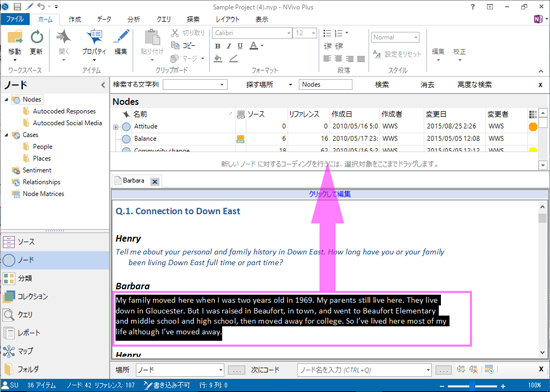
Task: Click the 高度な検索 advanced search button
Action: [474, 85]
